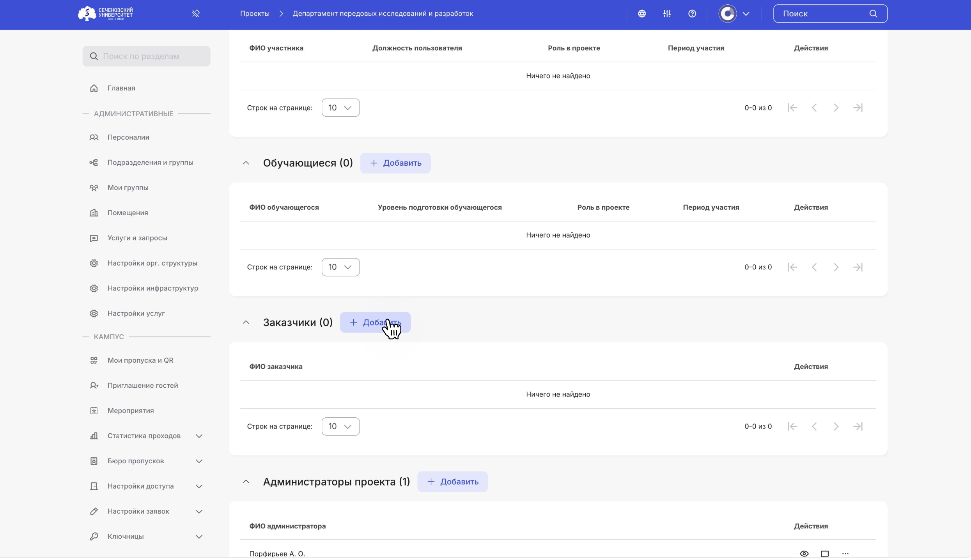Open the sliders settings icon in header

(x=667, y=14)
